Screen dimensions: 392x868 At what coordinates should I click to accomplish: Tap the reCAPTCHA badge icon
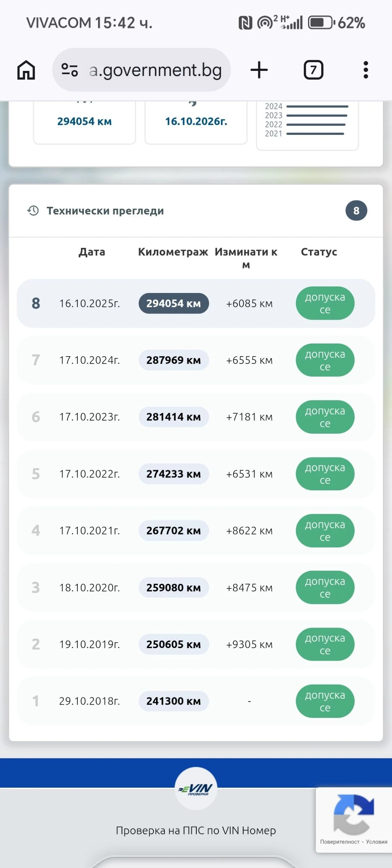(353, 814)
